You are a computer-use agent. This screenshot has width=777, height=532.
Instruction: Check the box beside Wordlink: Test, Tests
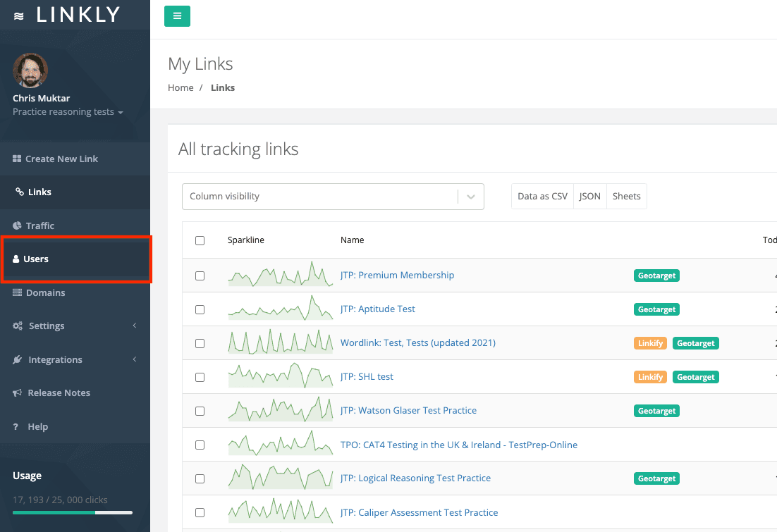pos(200,343)
